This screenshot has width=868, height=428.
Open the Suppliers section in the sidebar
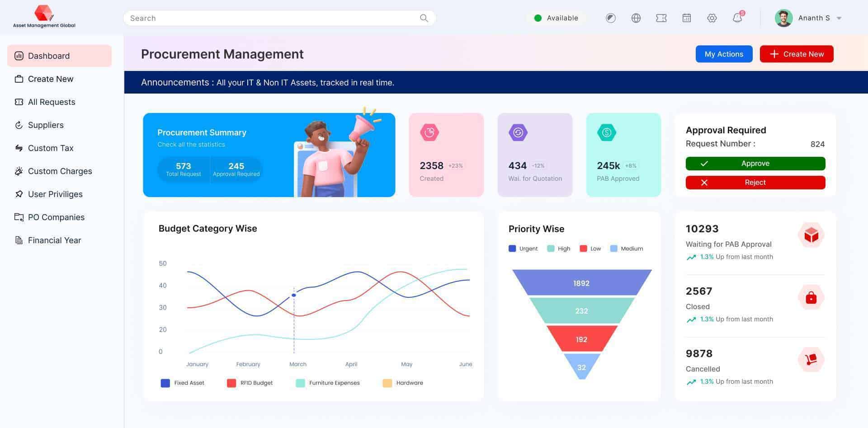[x=45, y=125]
